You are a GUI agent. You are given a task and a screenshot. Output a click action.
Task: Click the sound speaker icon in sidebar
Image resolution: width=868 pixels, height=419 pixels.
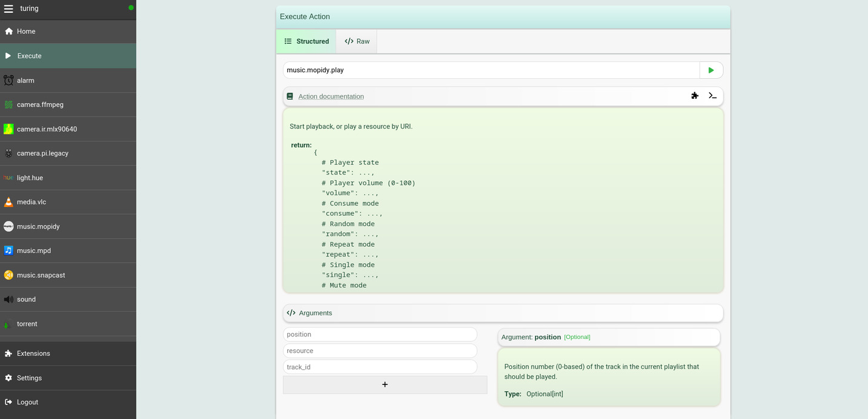(8, 299)
